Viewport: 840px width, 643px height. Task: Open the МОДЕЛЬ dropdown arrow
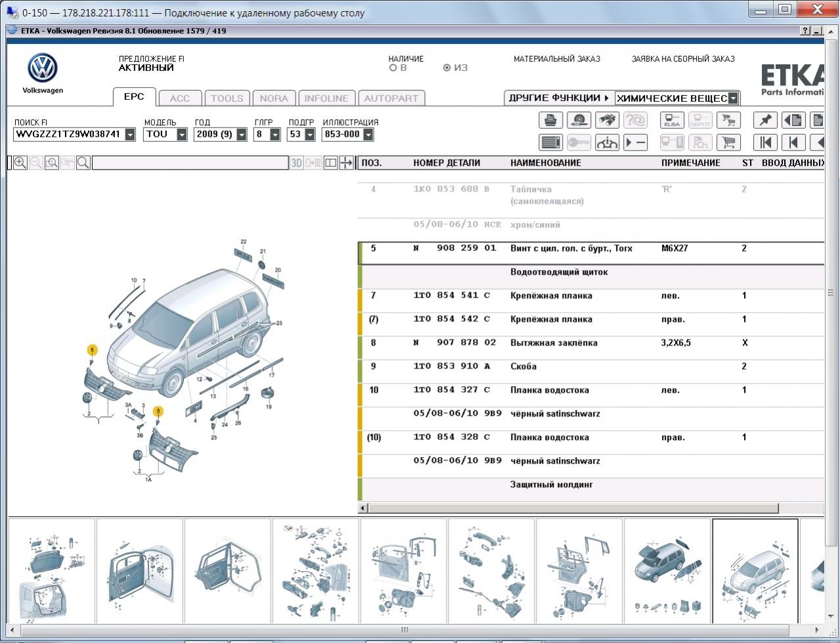tap(182, 135)
